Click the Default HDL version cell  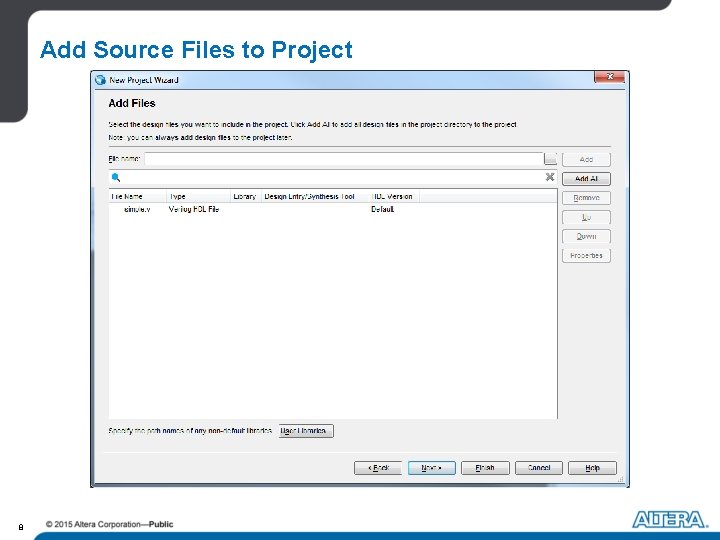[382, 209]
